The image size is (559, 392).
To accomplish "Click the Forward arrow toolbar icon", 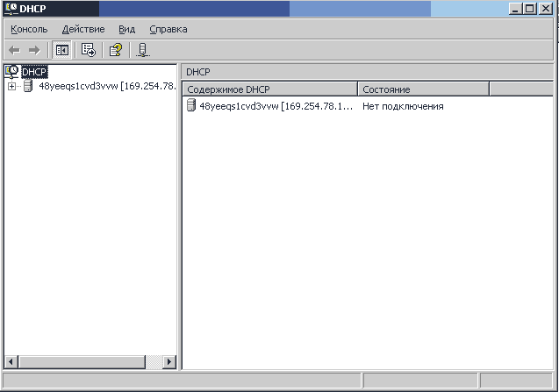I will tap(34, 50).
